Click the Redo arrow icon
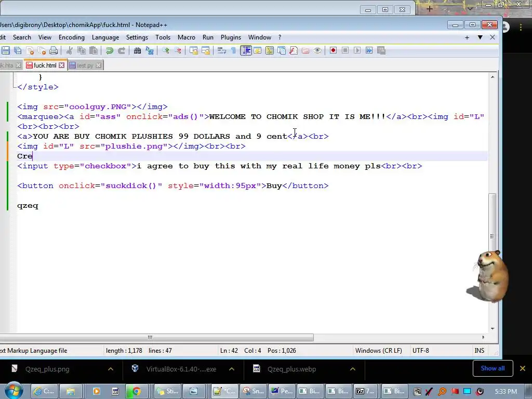The image size is (532, 399). click(122, 50)
